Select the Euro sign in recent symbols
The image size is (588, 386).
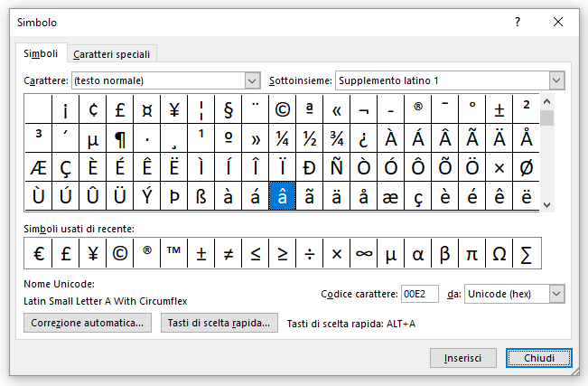click(x=38, y=253)
